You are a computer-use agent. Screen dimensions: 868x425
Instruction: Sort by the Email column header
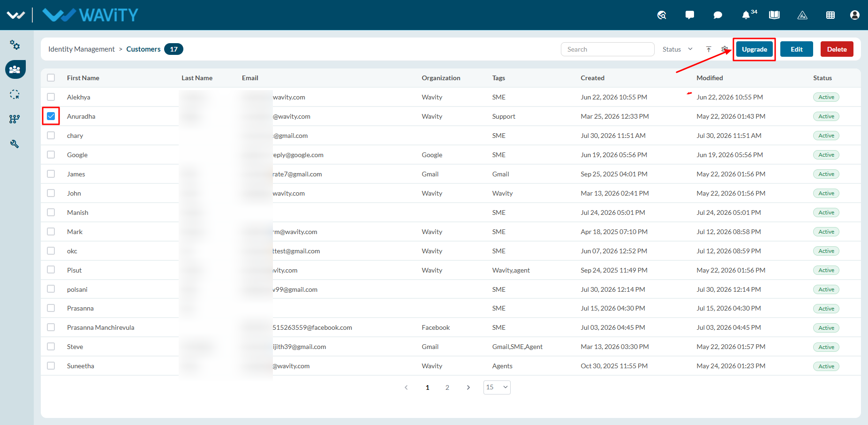pos(250,78)
